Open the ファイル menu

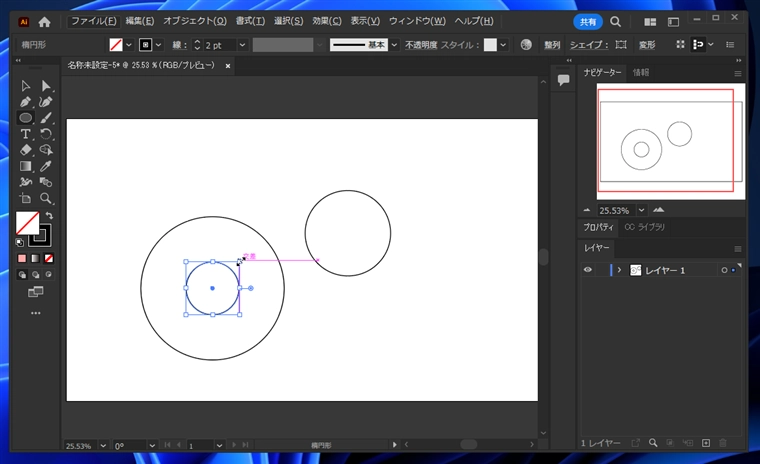coord(94,21)
